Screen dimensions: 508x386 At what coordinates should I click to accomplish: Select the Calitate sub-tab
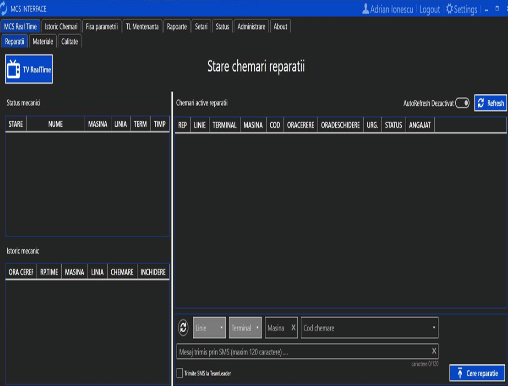(70, 42)
